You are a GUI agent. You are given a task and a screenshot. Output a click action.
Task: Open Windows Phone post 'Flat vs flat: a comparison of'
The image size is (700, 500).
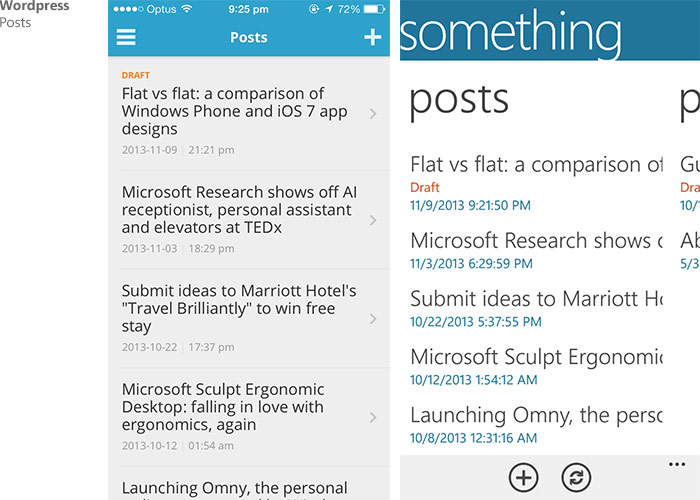(537, 164)
